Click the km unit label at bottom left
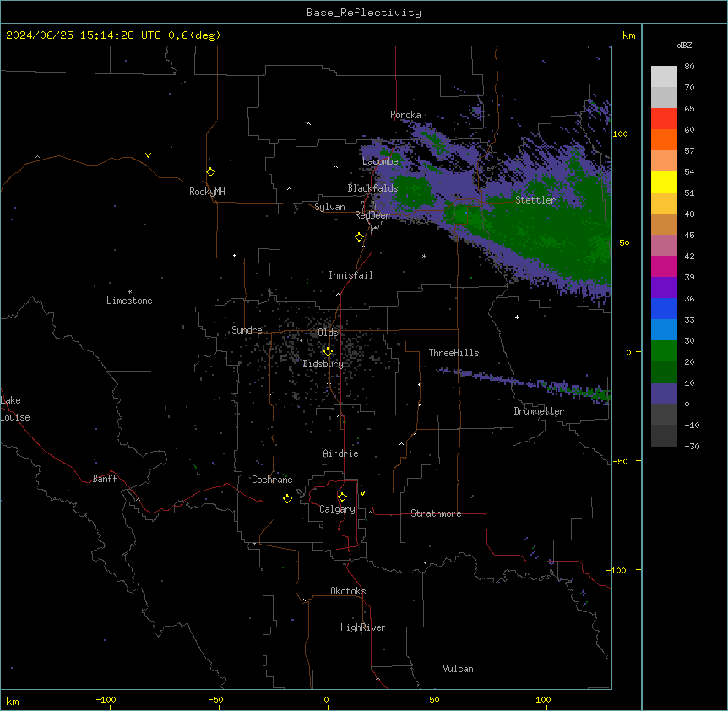 (13, 701)
